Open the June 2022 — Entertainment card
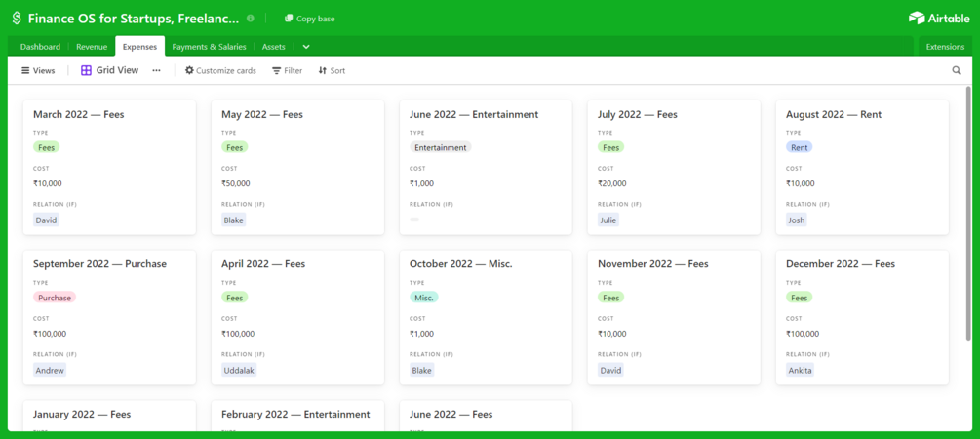 pyautogui.click(x=486, y=168)
